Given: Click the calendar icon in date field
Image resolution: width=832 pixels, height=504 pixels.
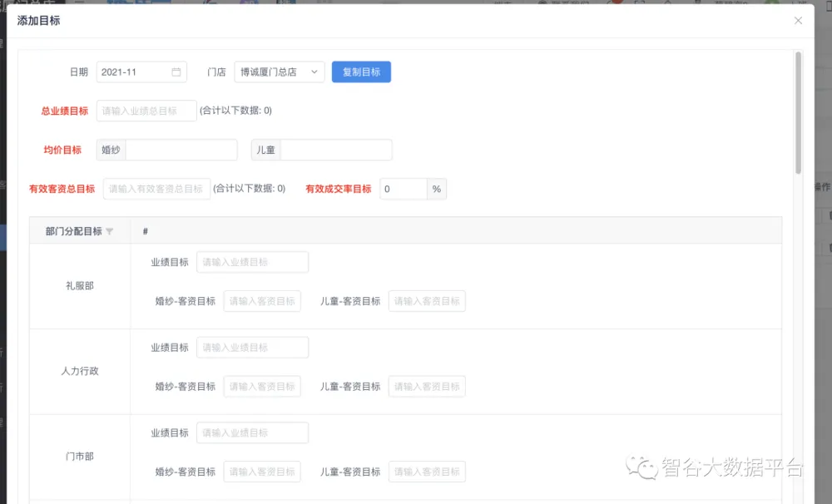Looking at the screenshot, I should coord(176,72).
